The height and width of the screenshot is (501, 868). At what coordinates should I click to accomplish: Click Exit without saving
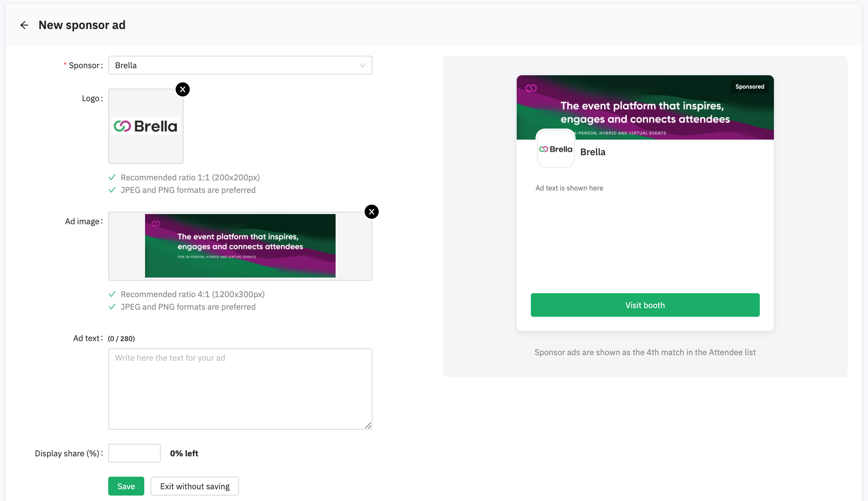point(195,486)
